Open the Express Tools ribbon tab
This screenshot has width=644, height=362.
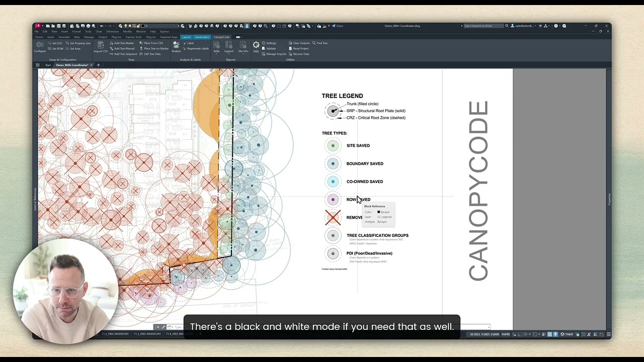(x=133, y=37)
